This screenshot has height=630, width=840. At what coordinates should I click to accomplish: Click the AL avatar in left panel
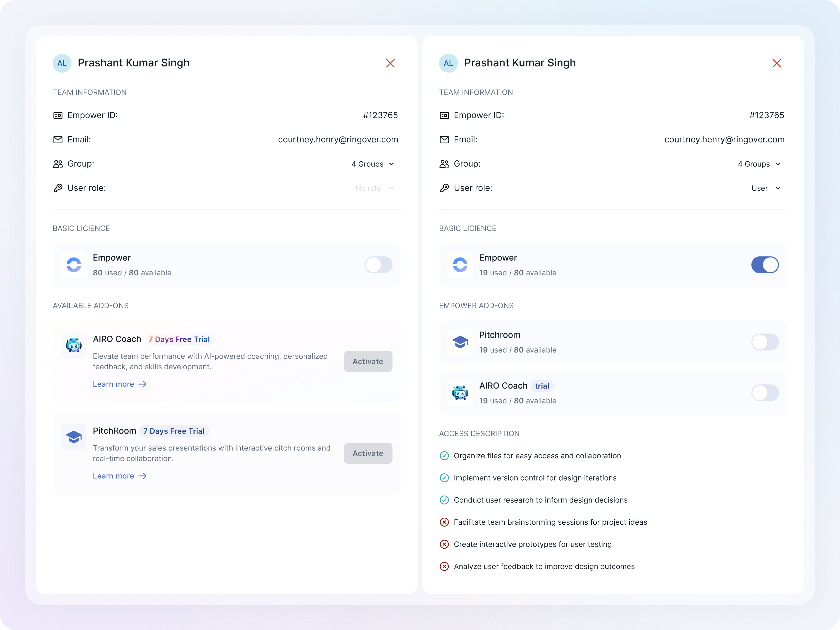click(x=62, y=63)
